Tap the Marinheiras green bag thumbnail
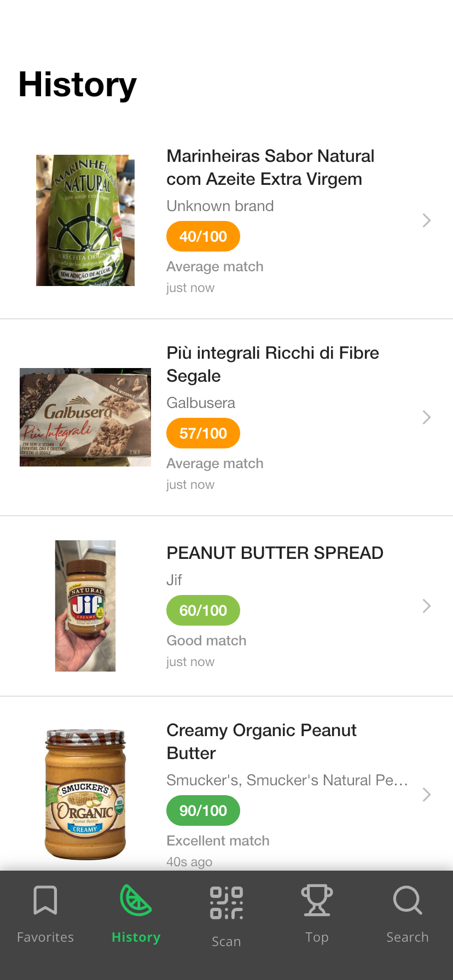Image resolution: width=453 pixels, height=980 pixels. pyautogui.click(x=85, y=220)
